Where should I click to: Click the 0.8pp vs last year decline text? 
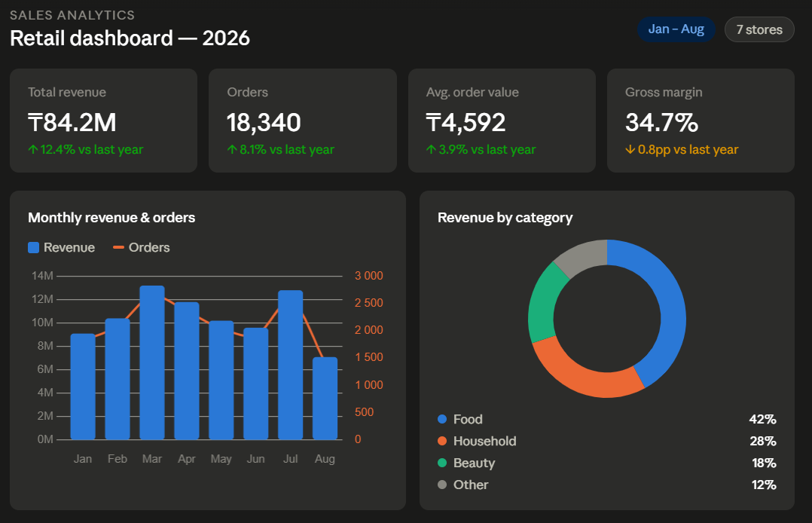click(682, 150)
